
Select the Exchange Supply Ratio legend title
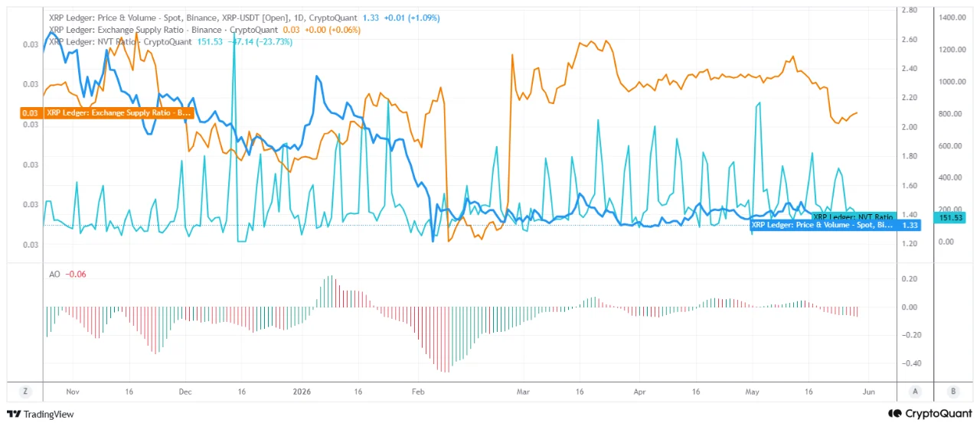162,29
